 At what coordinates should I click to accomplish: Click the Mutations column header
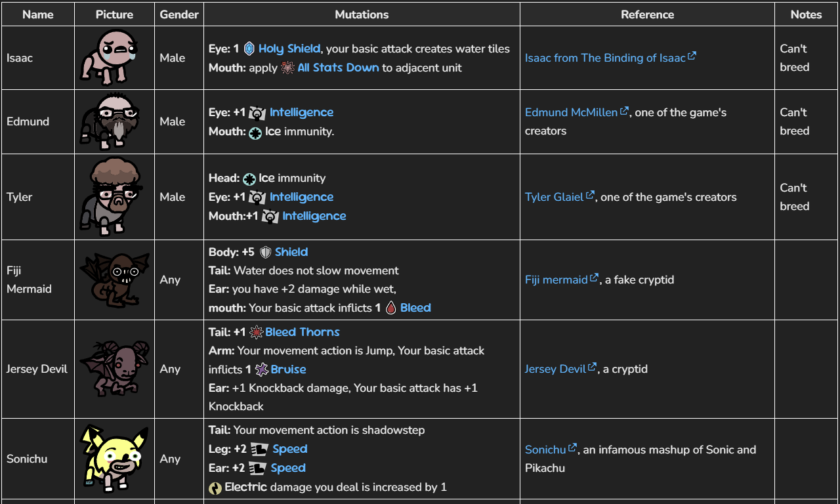[x=362, y=14]
